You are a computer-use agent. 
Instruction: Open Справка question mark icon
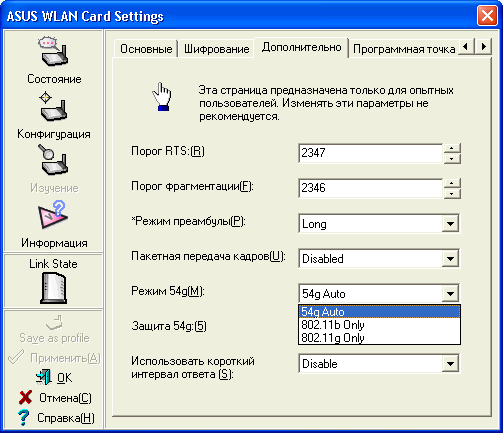(x=23, y=417)
